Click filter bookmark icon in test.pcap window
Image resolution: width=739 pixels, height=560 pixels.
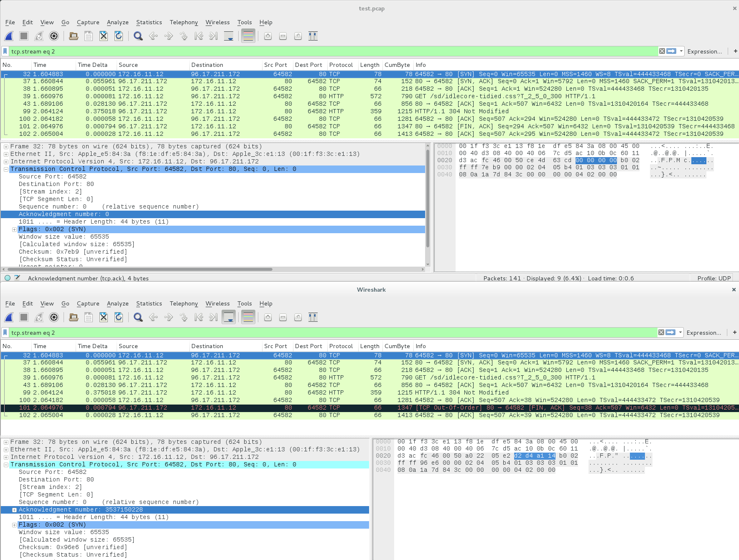pos(5,51)
